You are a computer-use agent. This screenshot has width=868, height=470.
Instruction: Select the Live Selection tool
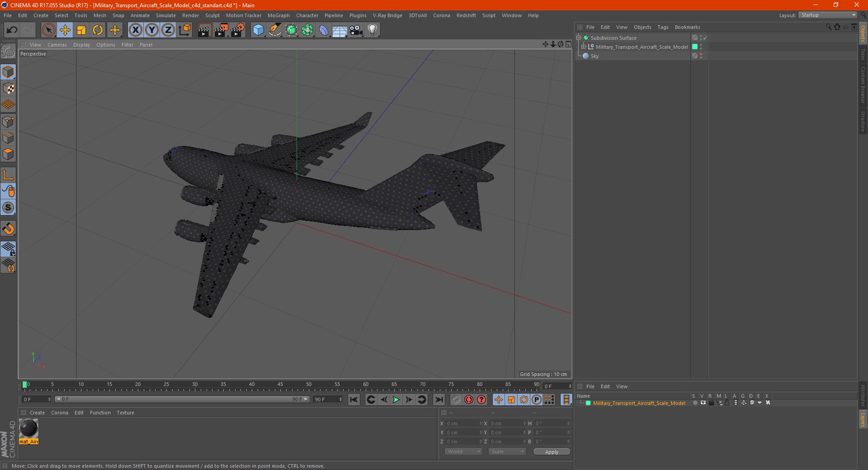point(48,30)
